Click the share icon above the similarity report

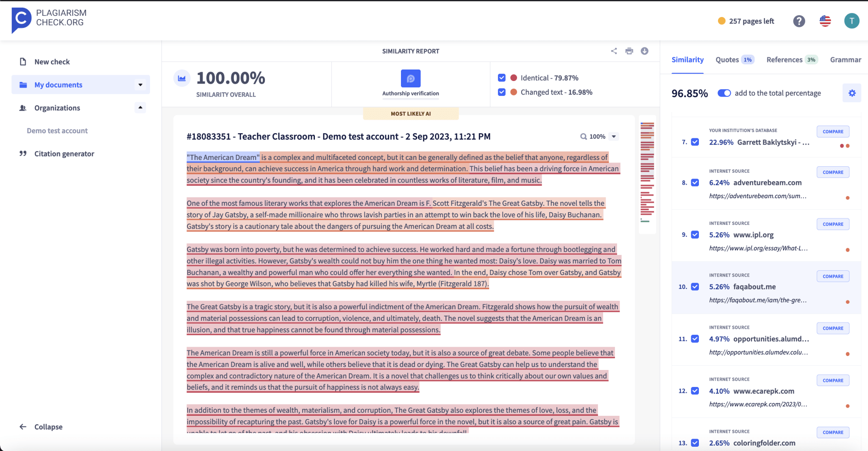click(x=613, y=51)
